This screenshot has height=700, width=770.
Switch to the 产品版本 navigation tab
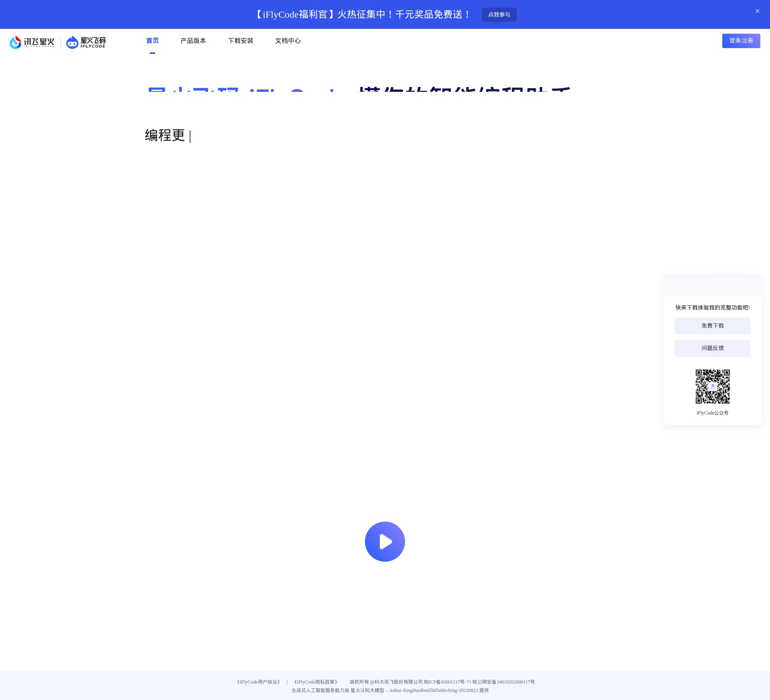[193, 40]
